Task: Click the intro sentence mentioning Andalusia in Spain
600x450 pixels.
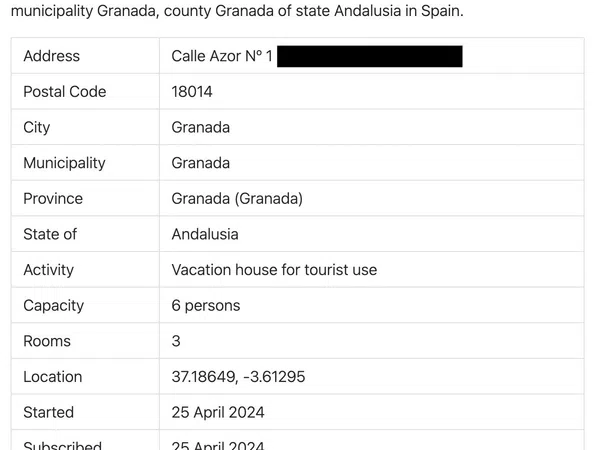Action: (237, 13)
